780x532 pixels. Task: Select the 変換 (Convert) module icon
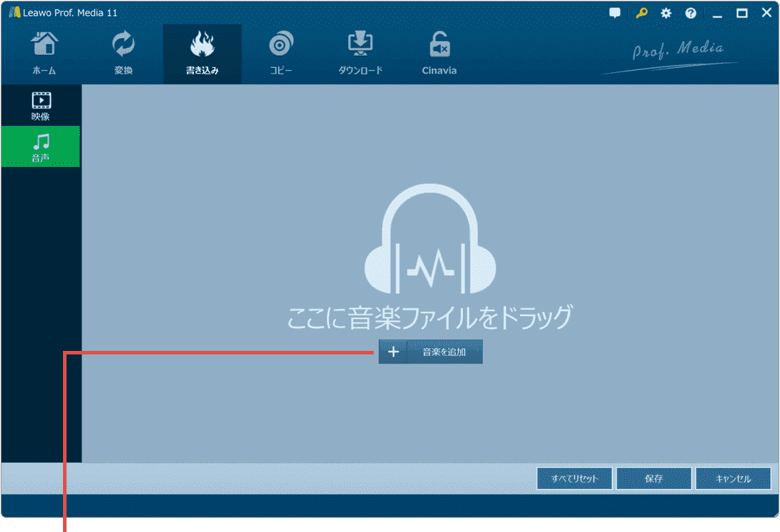(123, 53)
